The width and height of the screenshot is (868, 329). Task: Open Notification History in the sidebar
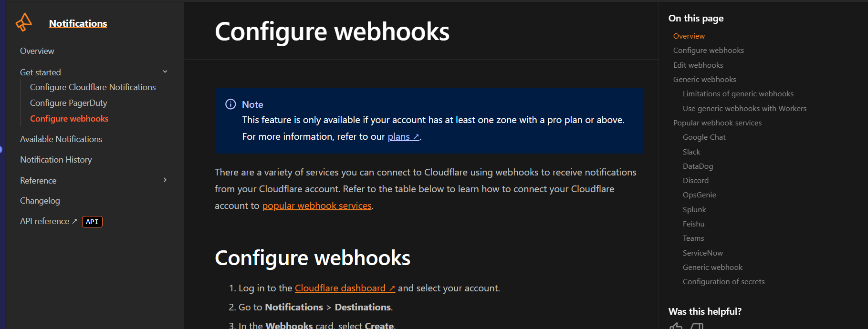[x=56, y=160]
